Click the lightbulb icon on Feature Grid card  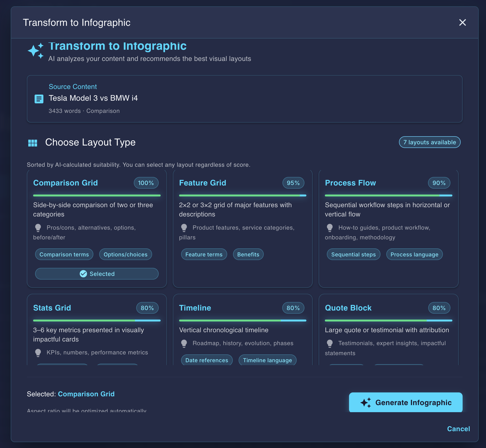[184, 227]
